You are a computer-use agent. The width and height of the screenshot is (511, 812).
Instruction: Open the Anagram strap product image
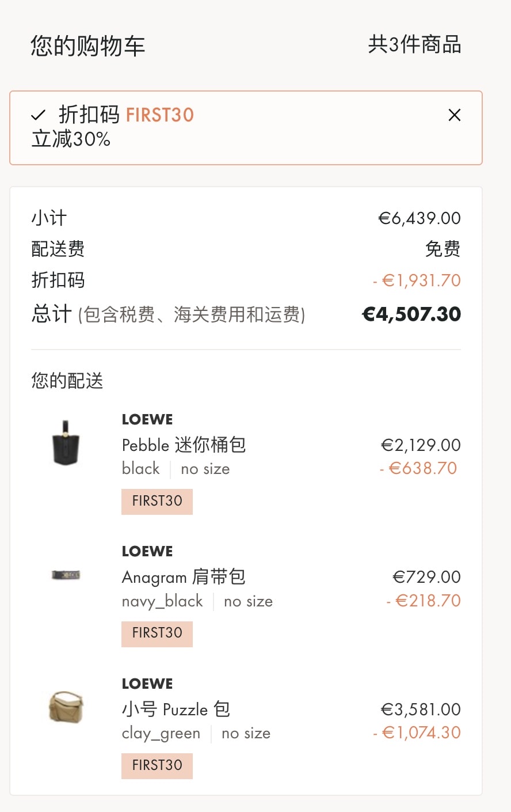pyautogui.click(x=66, y=575)
